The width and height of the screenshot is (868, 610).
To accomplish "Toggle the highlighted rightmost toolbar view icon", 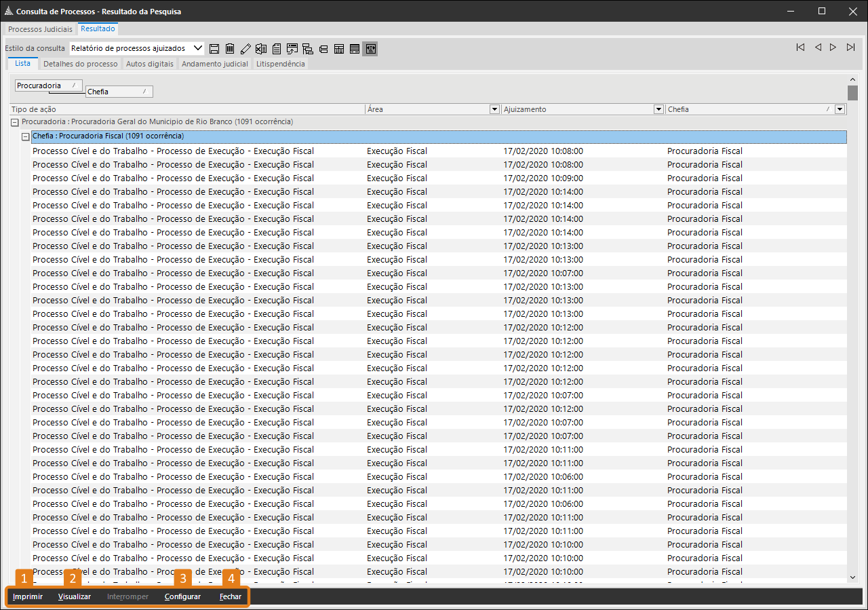I will pos(370,49).
